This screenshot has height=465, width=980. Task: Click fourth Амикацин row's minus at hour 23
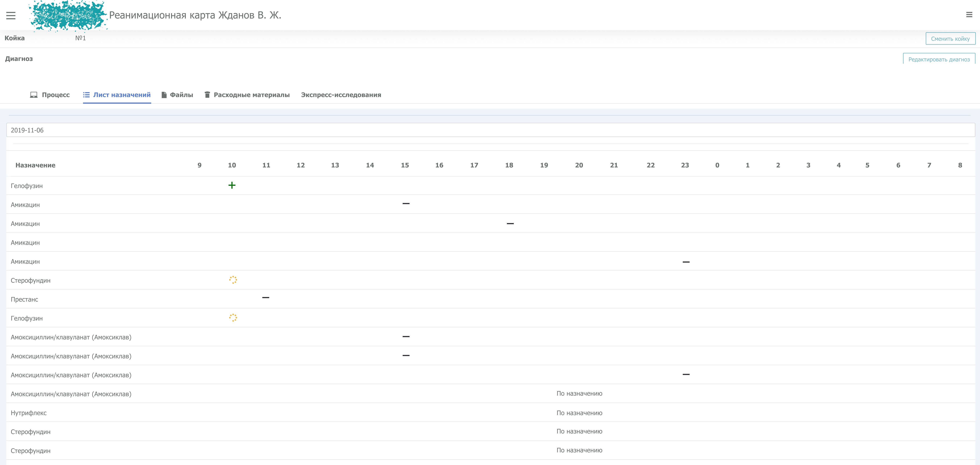pyautogui.click(x=686, y=262)
